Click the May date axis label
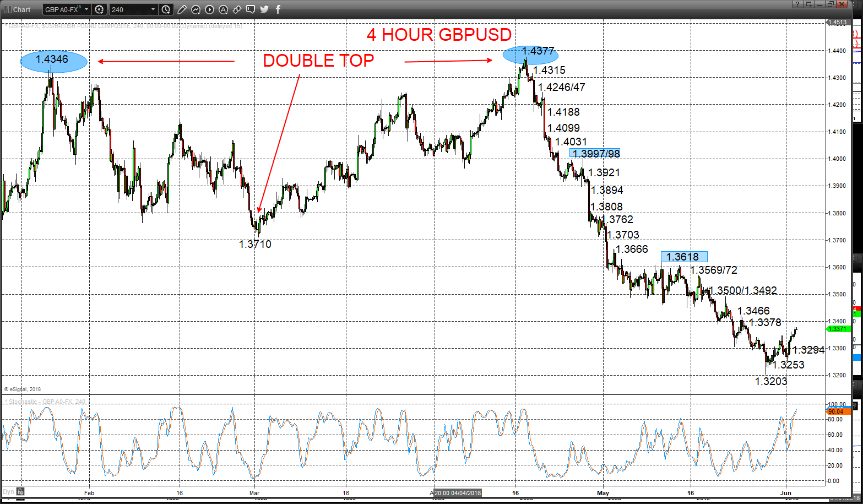Image resolution: width=863 pixels, height=504 pixels. pos(603,493)
